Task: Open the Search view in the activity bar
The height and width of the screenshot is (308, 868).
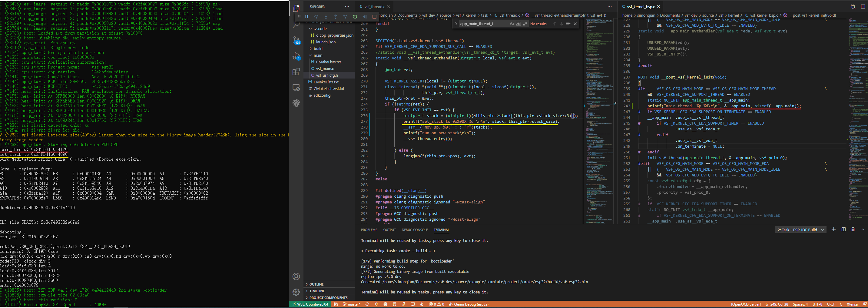Action: click(296, 24)
